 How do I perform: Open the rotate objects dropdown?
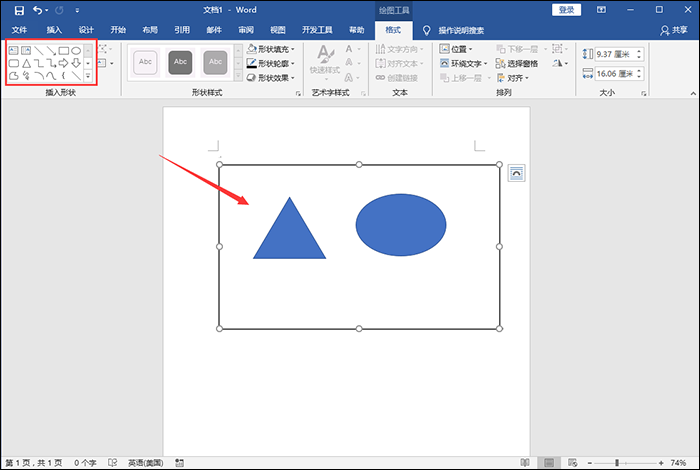pos(560,63)
